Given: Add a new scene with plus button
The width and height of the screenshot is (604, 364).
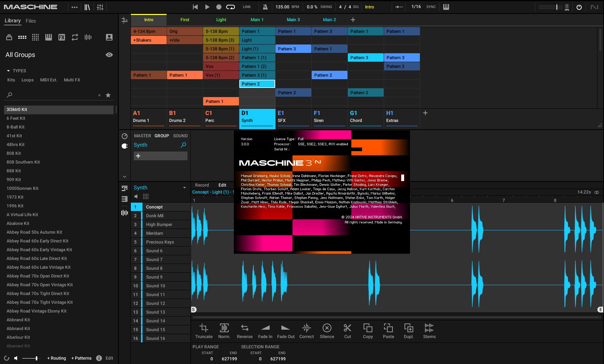Looking at the screenshot, I should click(353, 20).
